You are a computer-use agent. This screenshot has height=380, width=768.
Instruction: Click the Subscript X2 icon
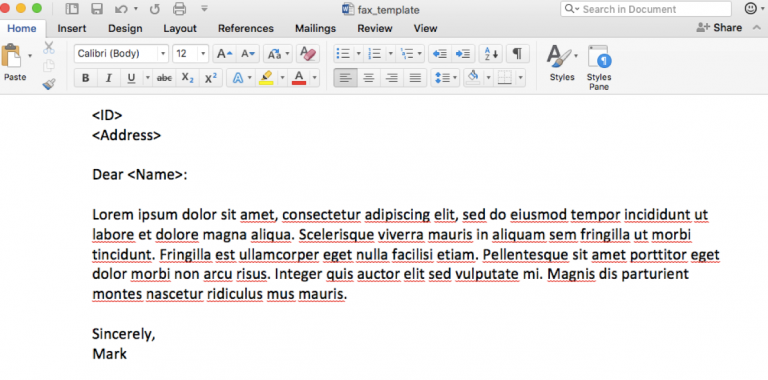click(188, 78)
